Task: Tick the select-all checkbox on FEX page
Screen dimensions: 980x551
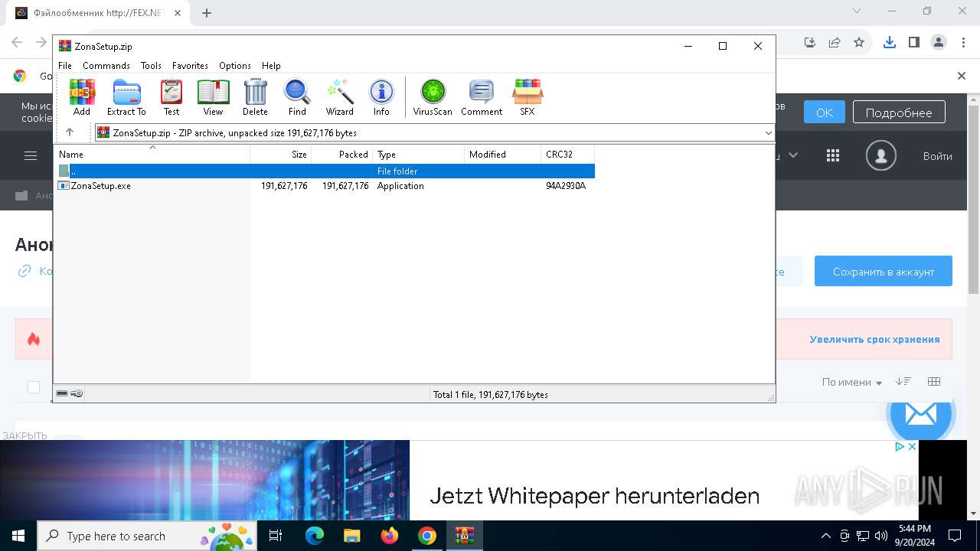Action: (34, 387)
